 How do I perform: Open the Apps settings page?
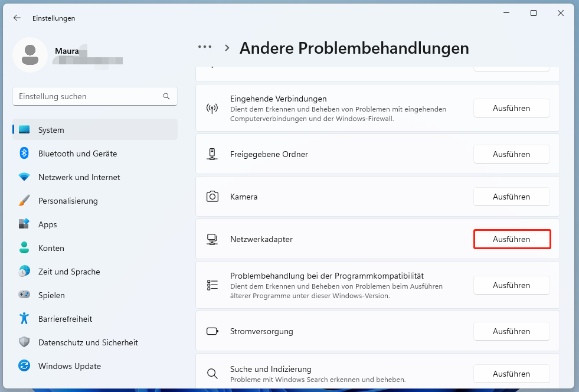click(95, 224)
